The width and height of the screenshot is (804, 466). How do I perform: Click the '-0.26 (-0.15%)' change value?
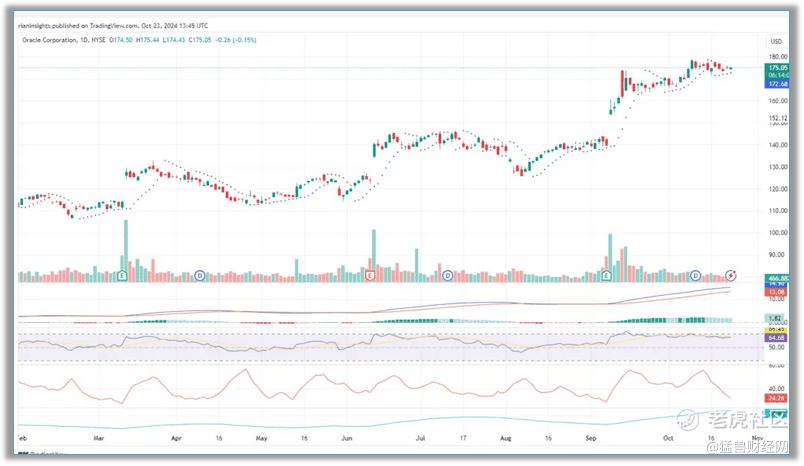[x=236, y=40]
